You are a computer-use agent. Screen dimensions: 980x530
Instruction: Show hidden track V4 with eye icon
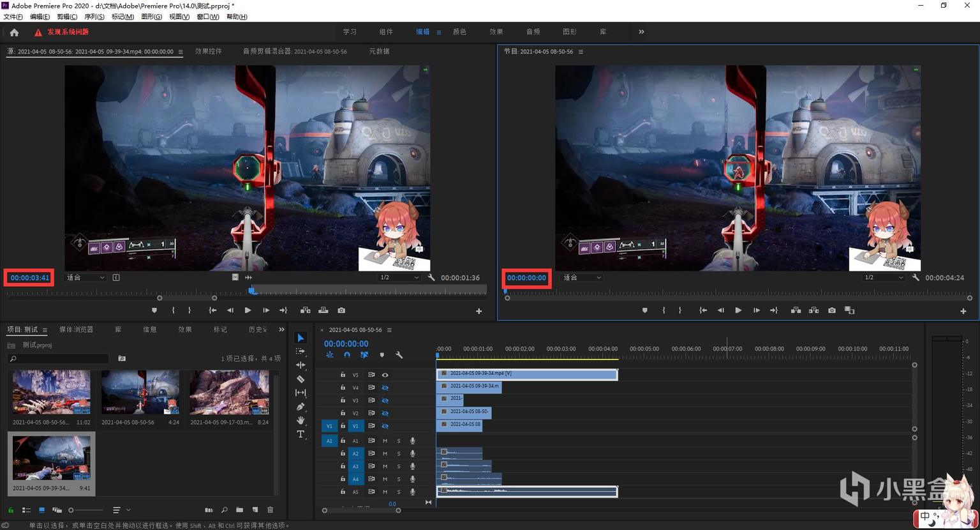pos(385,388)
